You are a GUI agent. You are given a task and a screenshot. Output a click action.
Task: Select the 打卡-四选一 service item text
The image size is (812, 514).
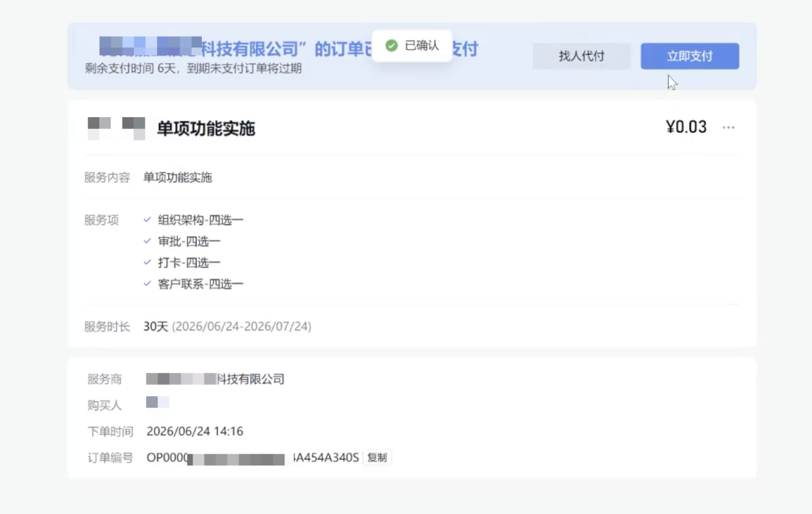[x=189, y=263]
